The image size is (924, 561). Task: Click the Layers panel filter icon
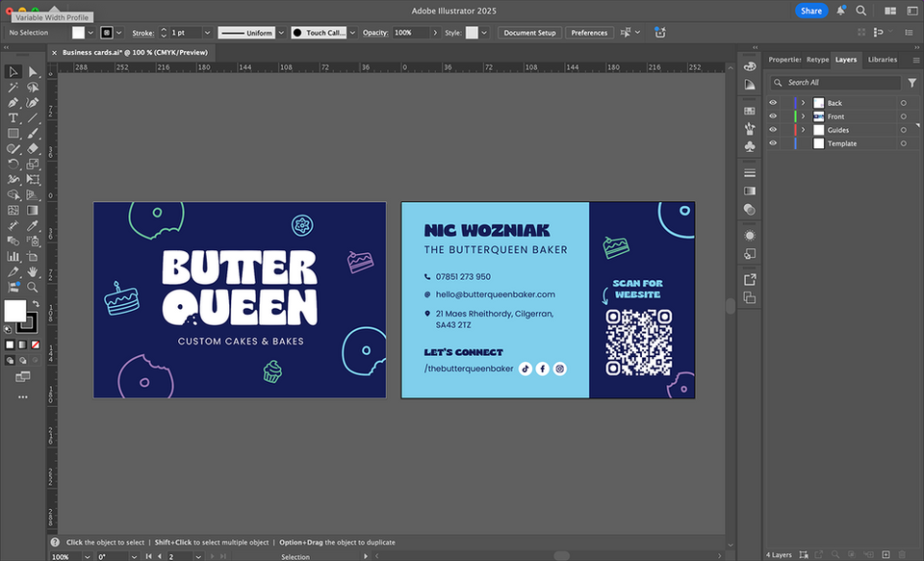[912, 83]
